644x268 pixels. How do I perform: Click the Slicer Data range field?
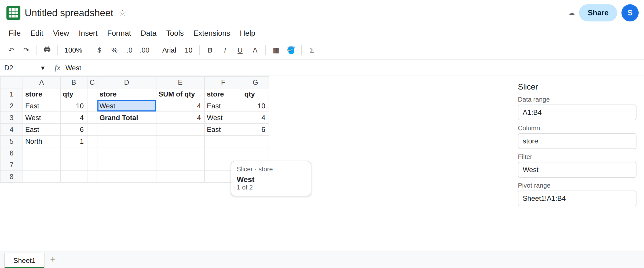pos(577,112)
